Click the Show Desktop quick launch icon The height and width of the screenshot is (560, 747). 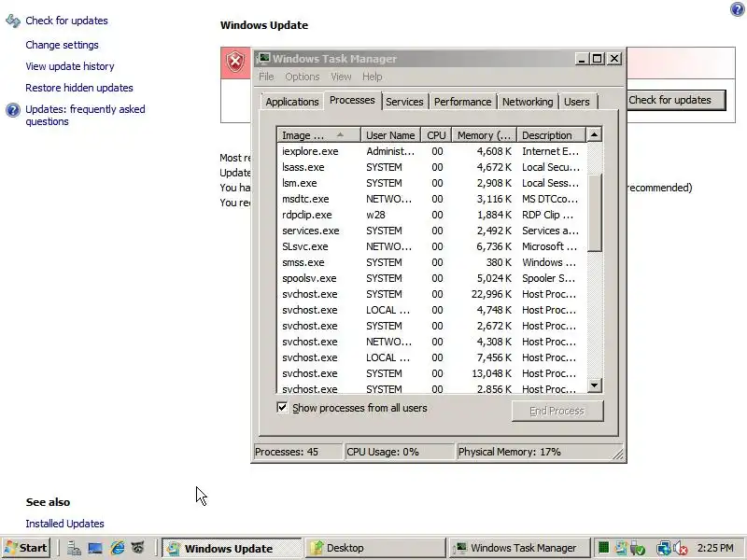[x=95, y=548]
